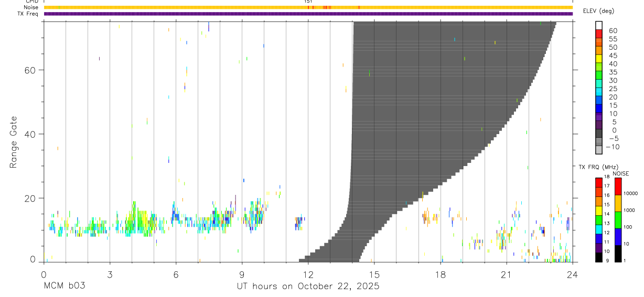Click the 'MCM b03' radar label
The image size is (644, 297).
click(x=64, y=287)
